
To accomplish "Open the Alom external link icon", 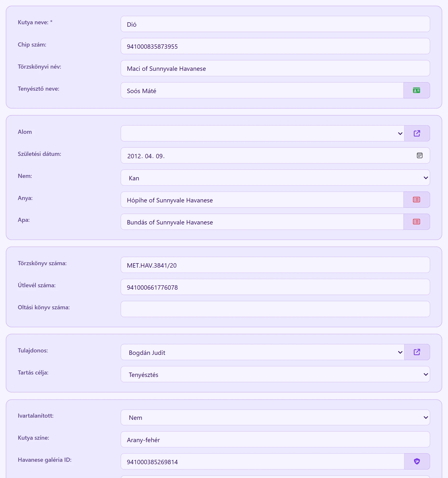I will pyautogui.click(x=417, y=133).
